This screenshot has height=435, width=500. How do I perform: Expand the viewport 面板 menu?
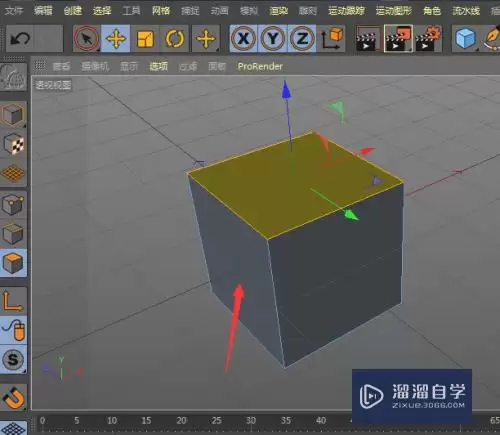click(x=217, y=66)
